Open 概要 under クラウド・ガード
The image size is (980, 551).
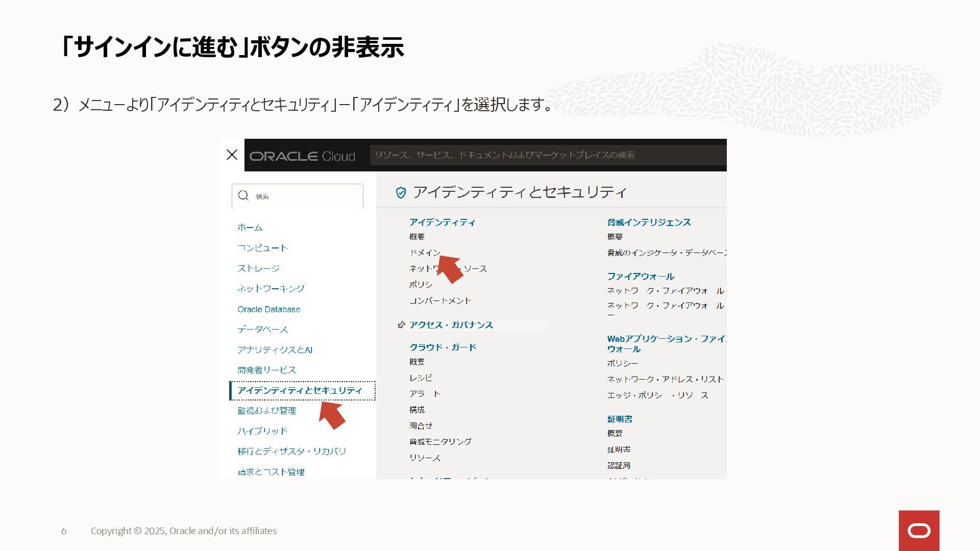pyautogui.click(x=417, y=362)
